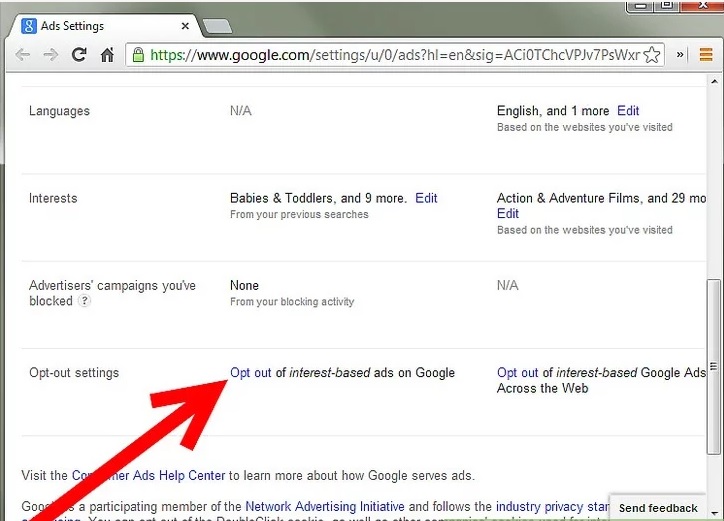Click the address bar URL

pos(395,55)
